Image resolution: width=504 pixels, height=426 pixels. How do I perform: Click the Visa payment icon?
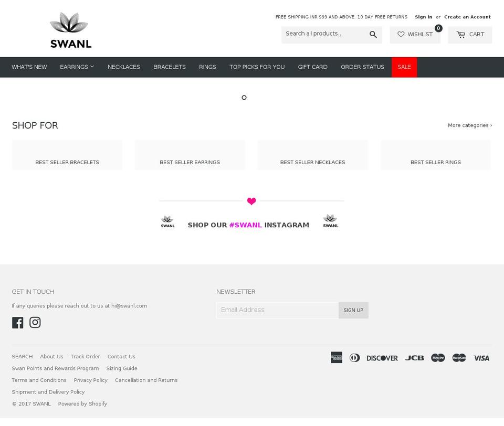coord(481,358)
